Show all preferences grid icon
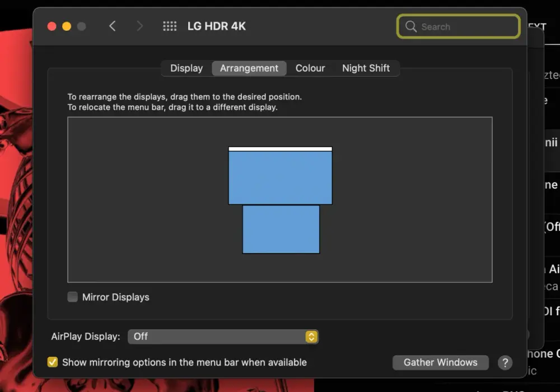 pyautogui.click(x=170, y=26)
